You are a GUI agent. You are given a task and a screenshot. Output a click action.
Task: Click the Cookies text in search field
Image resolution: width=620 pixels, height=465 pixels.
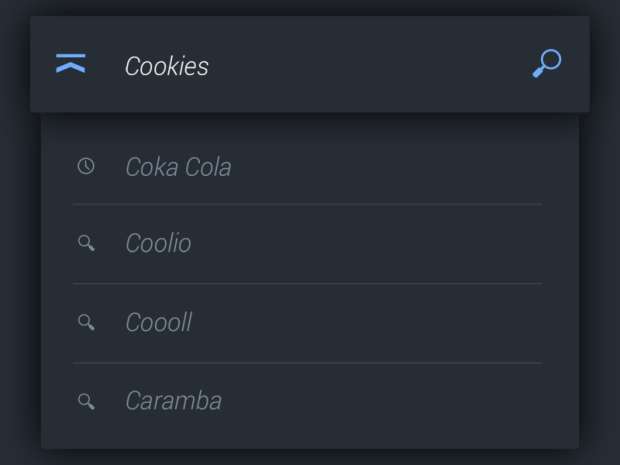coord(167,66)
